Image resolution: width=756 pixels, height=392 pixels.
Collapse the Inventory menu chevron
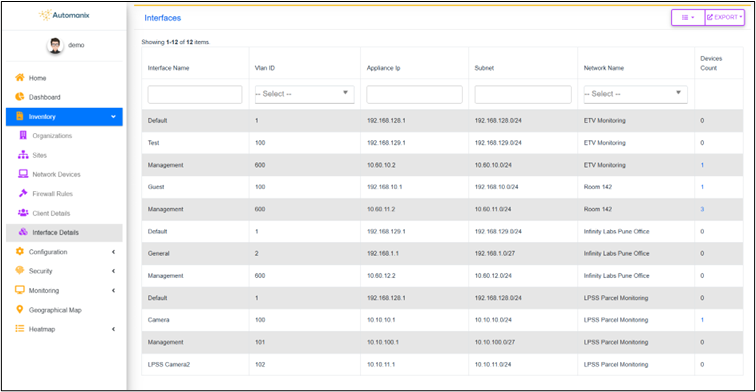(113, 117)
